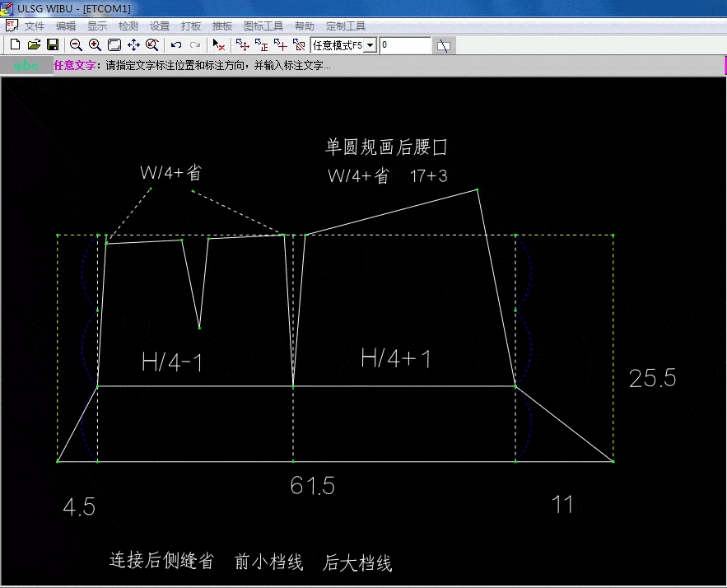Screen dimensions: 727x588
Task: Open the 推板 menu
Action: click(221, 26)
